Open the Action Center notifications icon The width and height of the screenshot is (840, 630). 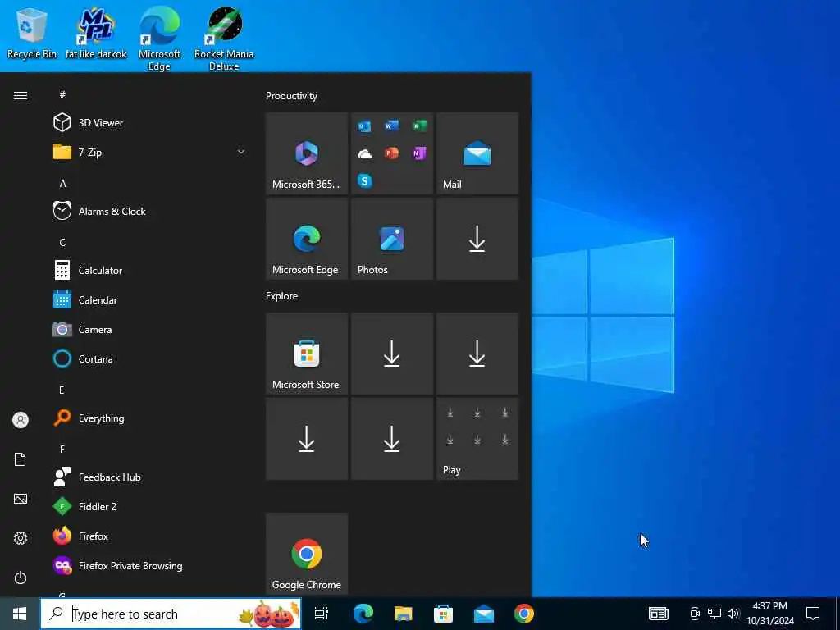coord(813,614)
